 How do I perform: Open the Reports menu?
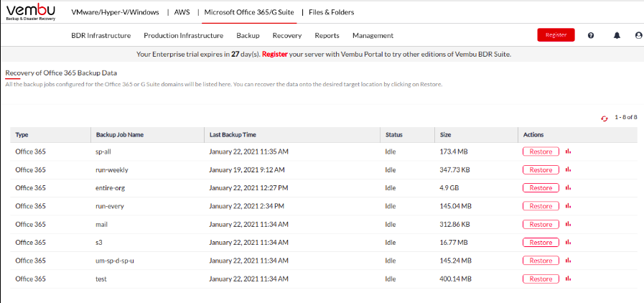[327, 36]
